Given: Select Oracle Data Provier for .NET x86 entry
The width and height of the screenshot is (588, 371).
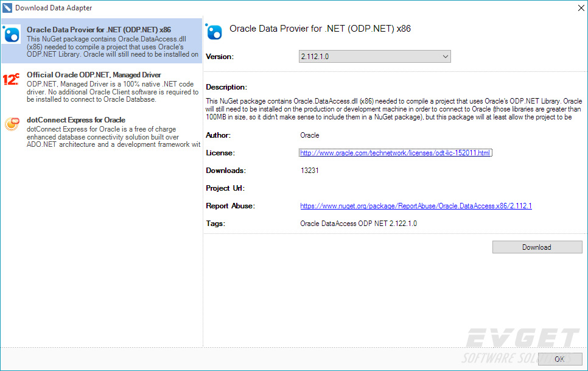Looking at the screenshot, I should [102, 41].
